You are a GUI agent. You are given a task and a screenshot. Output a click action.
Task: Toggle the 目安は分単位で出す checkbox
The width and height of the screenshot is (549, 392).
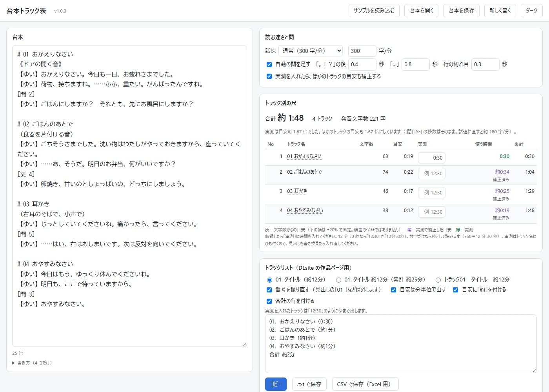pyautogui.click(x=393, y=290)
